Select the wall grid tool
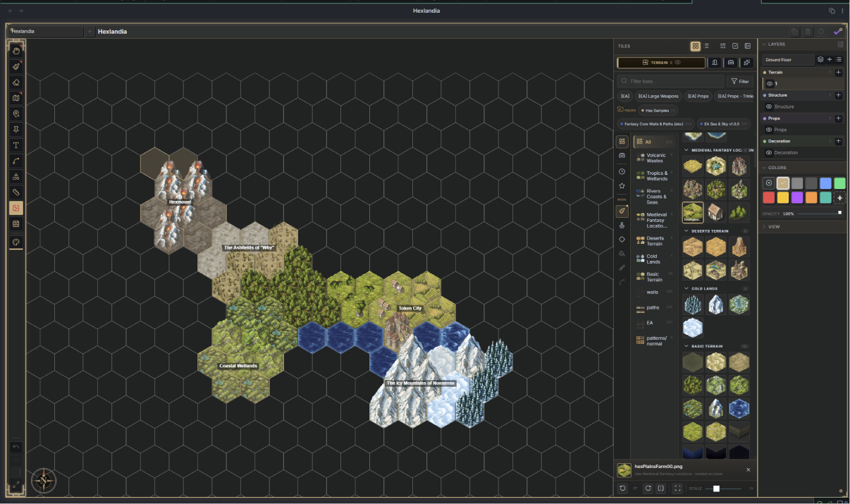 [x=16, y=223]
